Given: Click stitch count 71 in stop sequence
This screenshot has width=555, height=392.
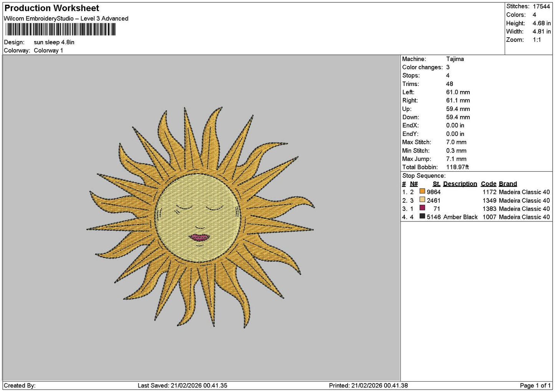Looking at the screenshot, I should pyautogui.click(x=437, y=209).
